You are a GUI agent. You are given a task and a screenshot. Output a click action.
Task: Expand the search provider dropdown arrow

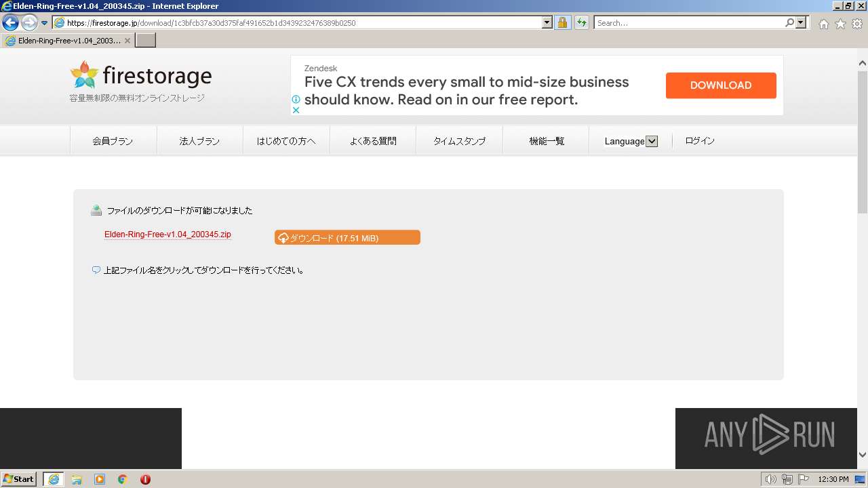click(x=802, y=23)
